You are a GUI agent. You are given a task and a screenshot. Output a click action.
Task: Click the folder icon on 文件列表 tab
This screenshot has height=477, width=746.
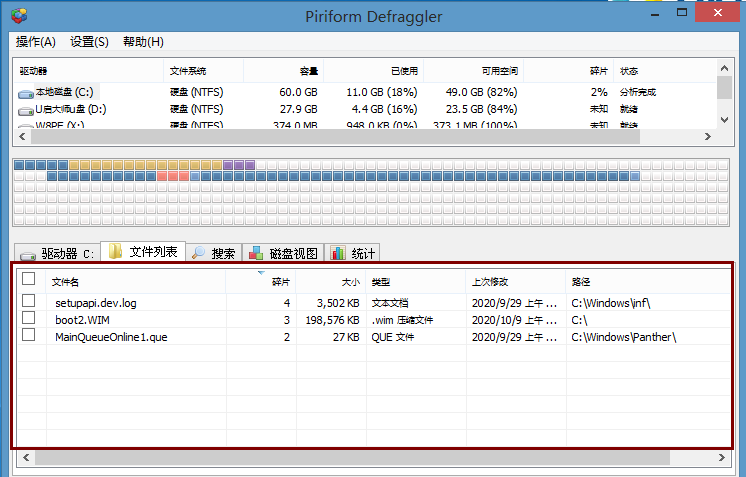(115, 251)
